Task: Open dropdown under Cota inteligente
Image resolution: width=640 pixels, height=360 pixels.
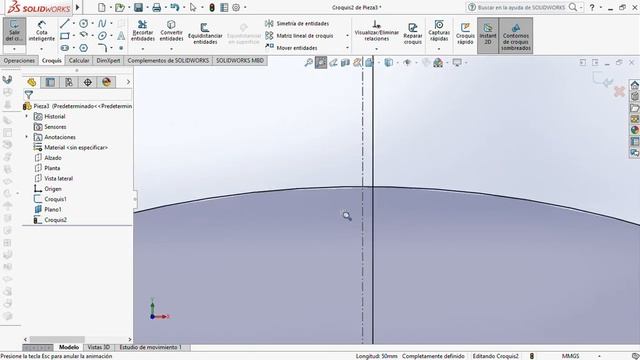Action: click(x=42, y=49)
